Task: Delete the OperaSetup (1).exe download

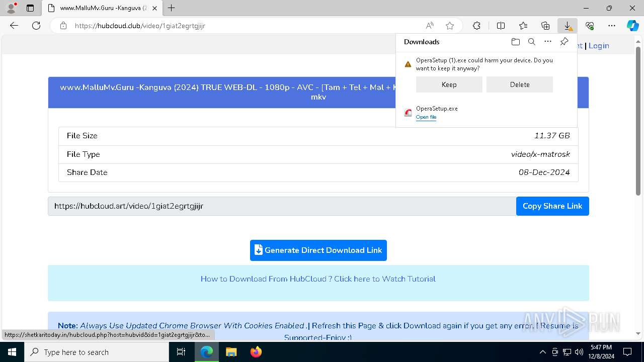Action: tap(520, 84)
